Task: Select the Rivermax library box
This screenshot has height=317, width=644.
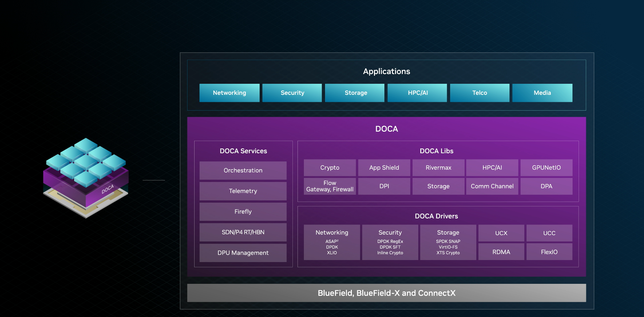Action: tap(438, 168)
